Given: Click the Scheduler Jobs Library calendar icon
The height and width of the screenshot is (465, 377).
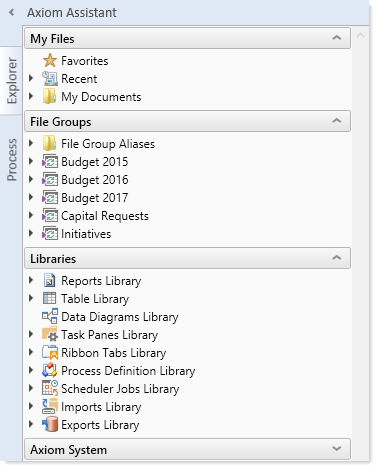Looking at the screenshot, I should pos(50,388).
